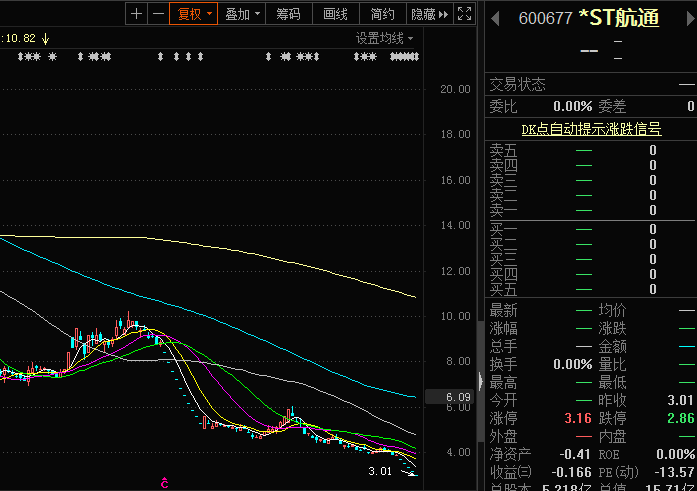Click the 量比 label
The height and width of the screenshot is (491, 697).
(613, 365)
